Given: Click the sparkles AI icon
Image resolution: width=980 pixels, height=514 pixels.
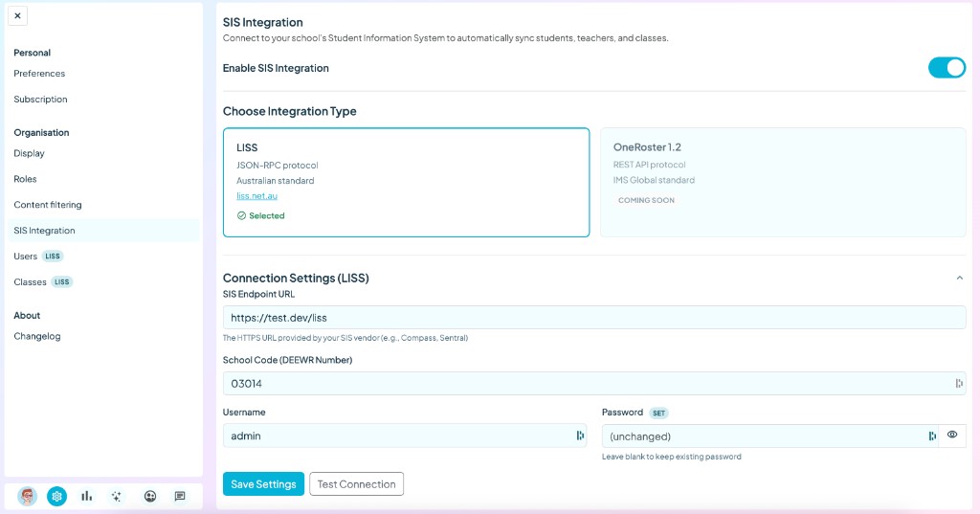Looking at the screenshot, I should (116, 497).
